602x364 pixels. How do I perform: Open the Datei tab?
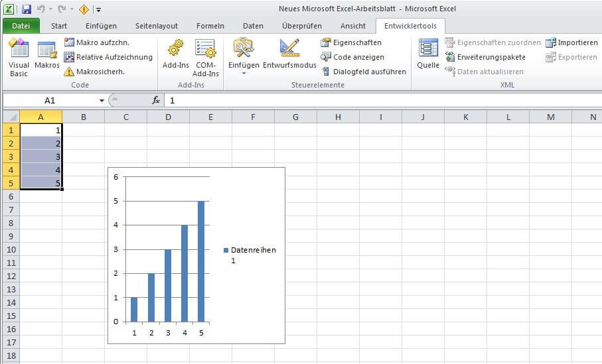click(21, 26)
